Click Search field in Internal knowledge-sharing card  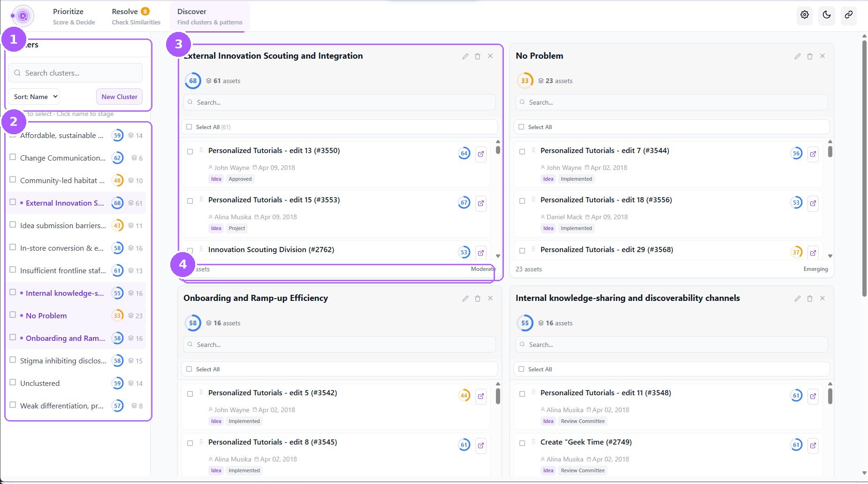(671, 345)
